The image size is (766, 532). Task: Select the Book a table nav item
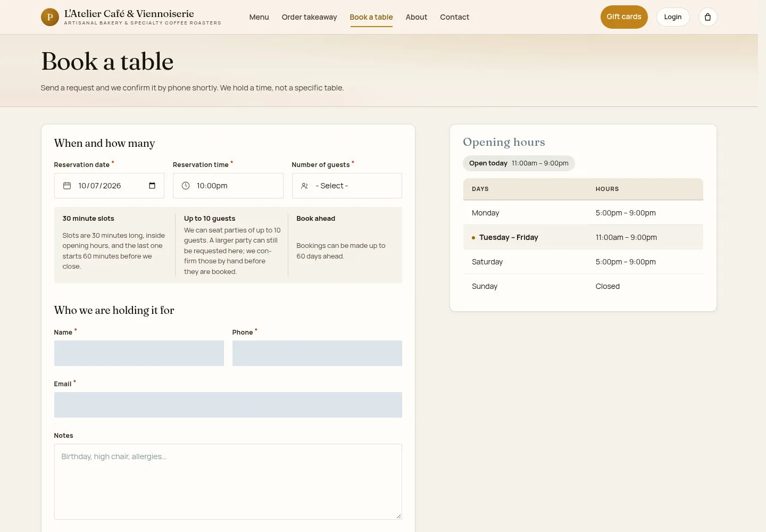371,17
